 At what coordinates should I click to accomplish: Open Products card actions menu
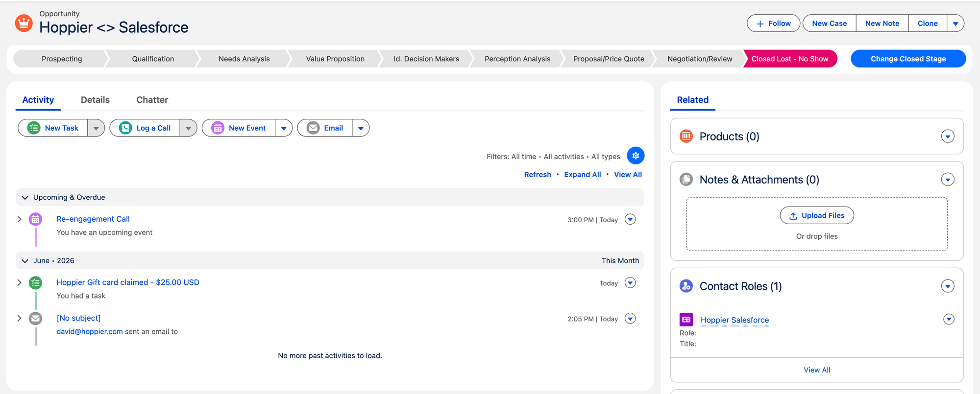948,137
